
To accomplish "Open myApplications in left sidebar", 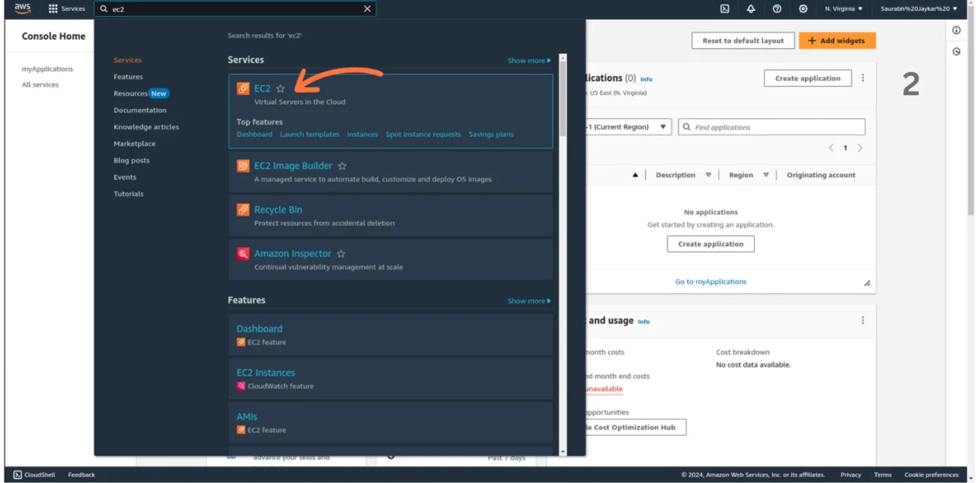I will [47, 69].
